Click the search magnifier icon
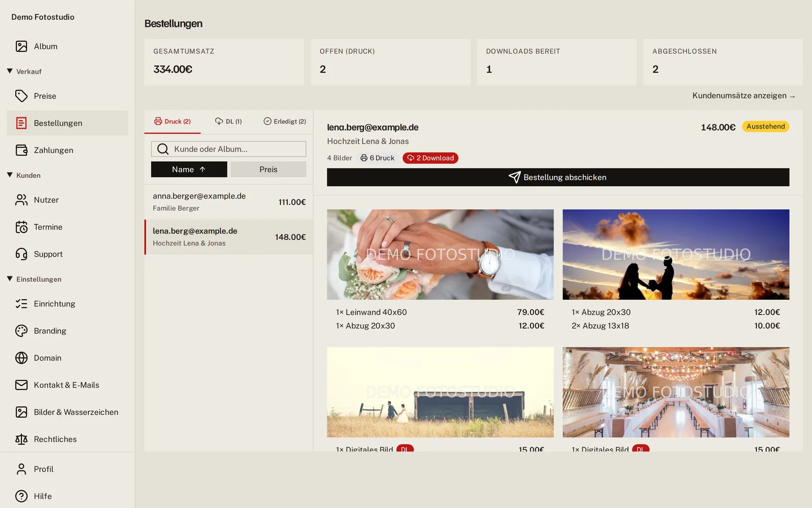 tap(163, 149)
